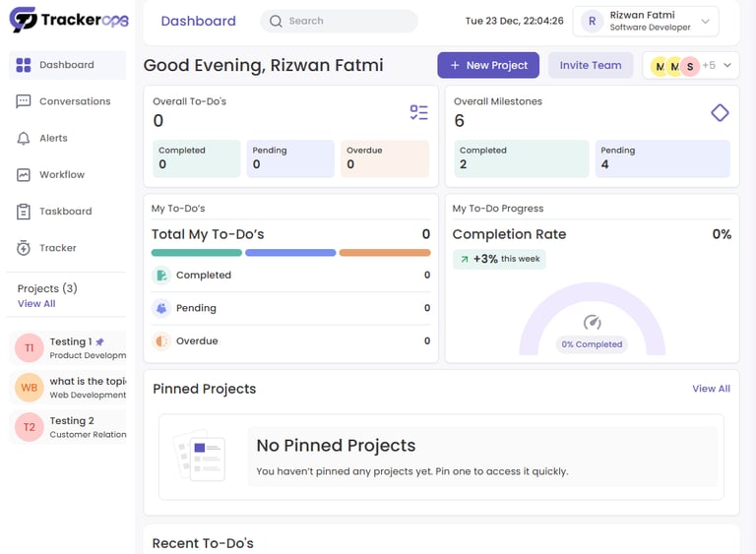Click the pin icon beside Testing 1
The height and width of the screenshot is (554, 756).
(99, 341)
